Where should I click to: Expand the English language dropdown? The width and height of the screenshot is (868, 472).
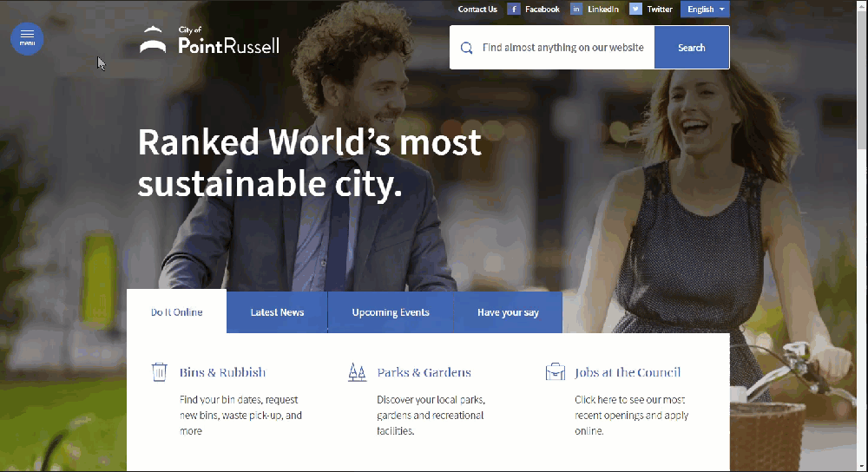(x=705, y=10)
